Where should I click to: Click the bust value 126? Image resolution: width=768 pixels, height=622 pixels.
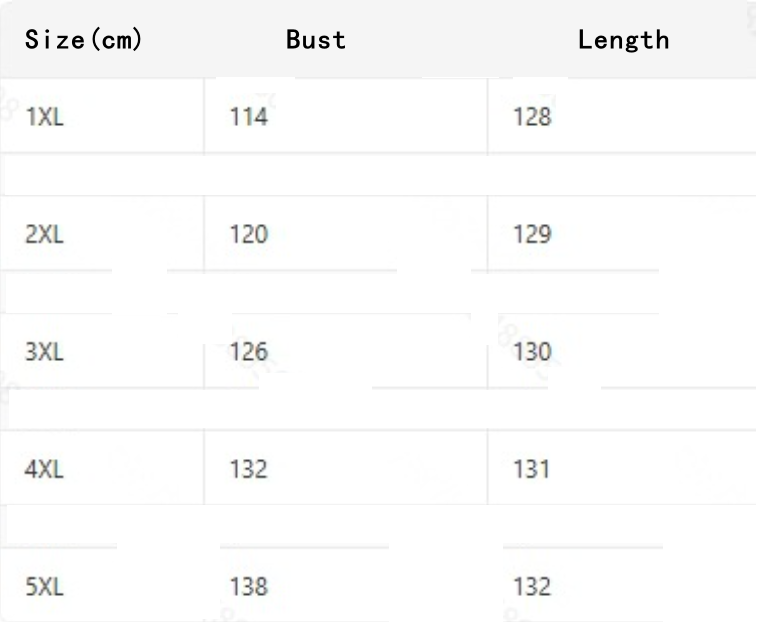(x=248, y=352)
